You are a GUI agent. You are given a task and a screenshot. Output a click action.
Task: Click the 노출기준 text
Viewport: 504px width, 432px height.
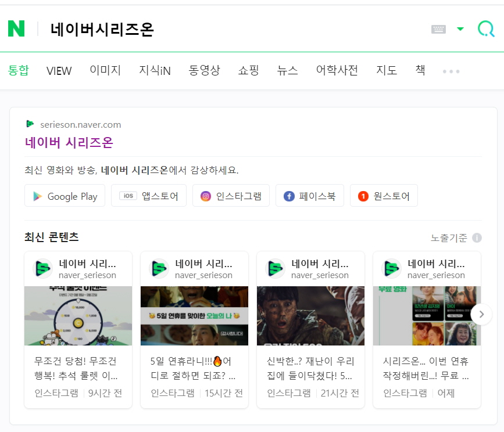[449, 238]
